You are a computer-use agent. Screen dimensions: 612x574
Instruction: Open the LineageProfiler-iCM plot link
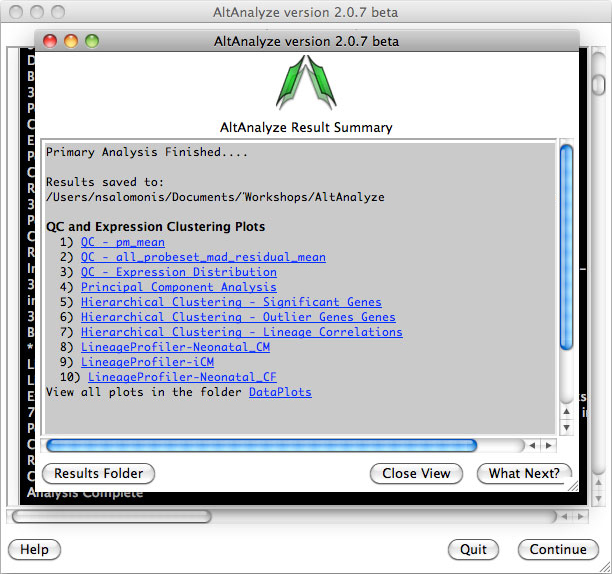(147, 362)
